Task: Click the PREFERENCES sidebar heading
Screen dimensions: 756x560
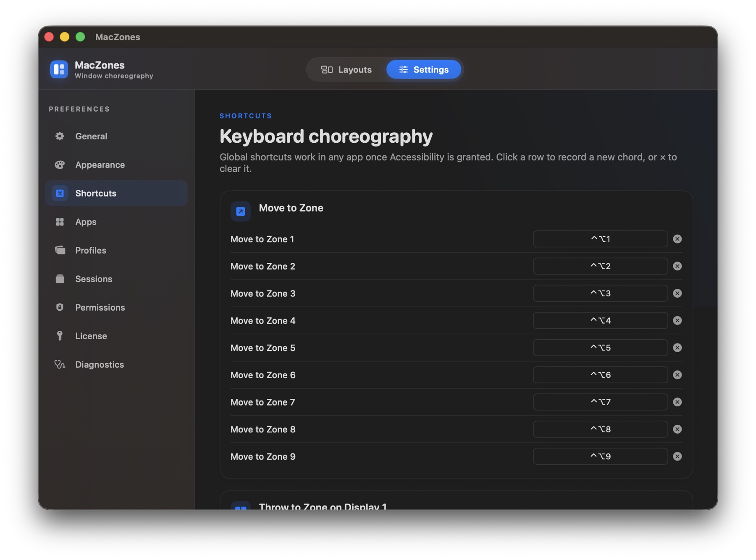Action: (x=79, y=109)
